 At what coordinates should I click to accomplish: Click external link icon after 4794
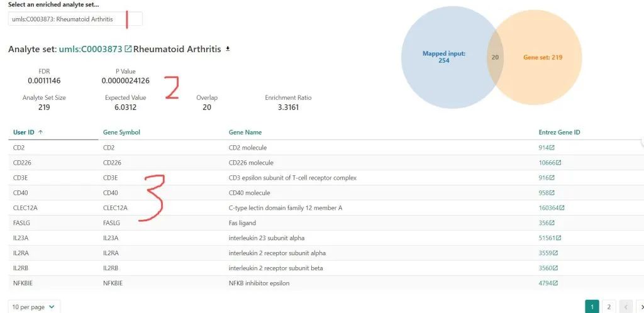[555, 283]
